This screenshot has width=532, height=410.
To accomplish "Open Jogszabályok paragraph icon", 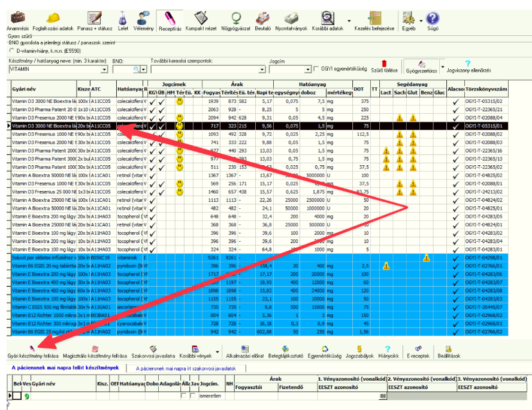I will [x=359, y=349].
